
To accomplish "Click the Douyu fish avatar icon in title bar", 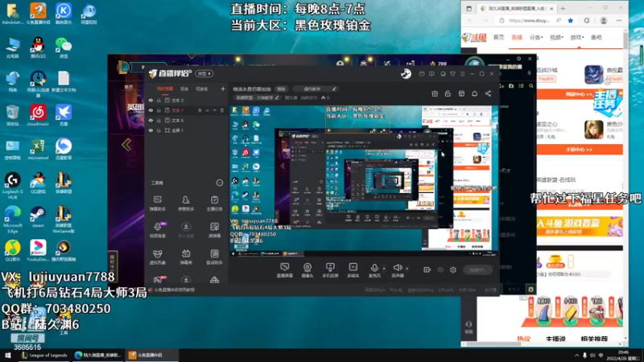I will 406,73.
